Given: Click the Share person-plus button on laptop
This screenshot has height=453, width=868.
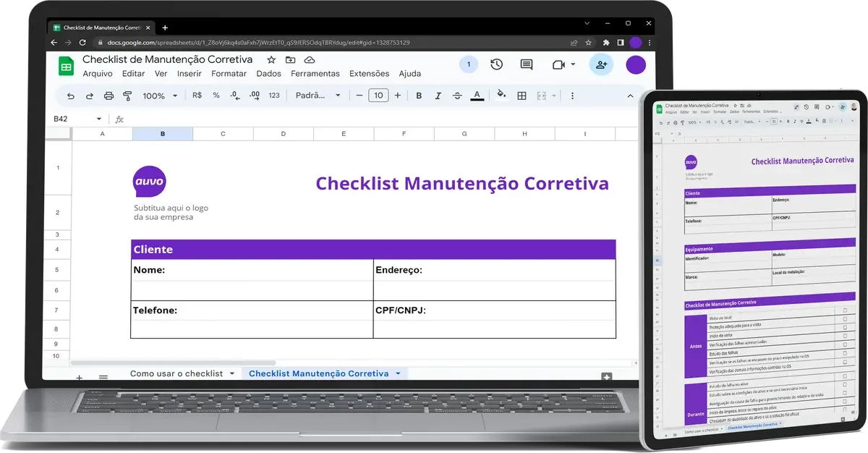Looking at the screenshot, I should 601,64.
